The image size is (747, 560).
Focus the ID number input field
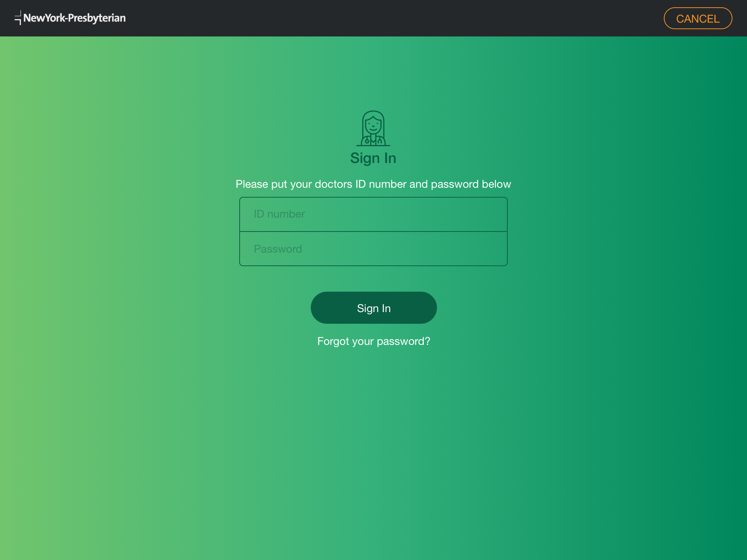pyautogui.click(x=373, y=214)
